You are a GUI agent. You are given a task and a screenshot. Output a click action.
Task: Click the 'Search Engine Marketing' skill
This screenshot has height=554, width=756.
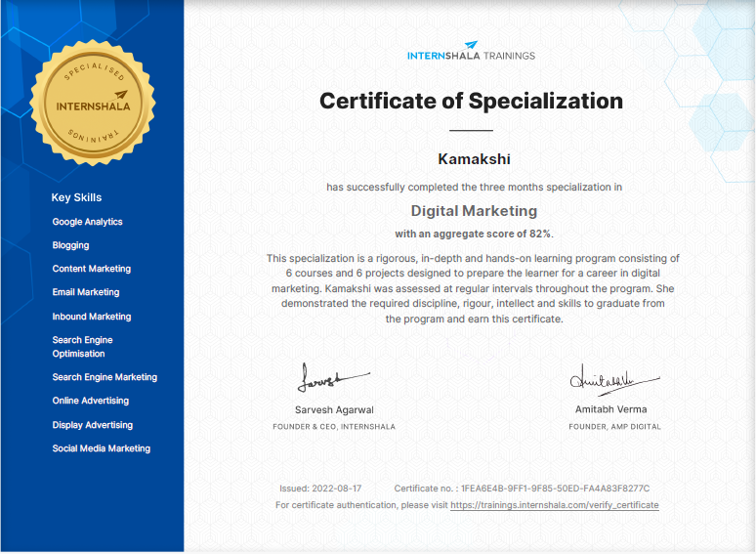pos(105,377)
